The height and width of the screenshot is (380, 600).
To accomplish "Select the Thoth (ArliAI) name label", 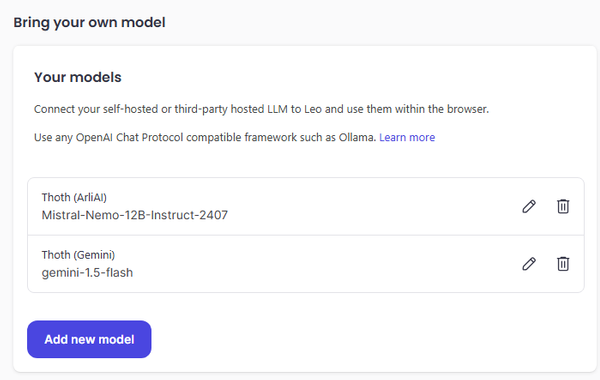I will coord(74,197).
